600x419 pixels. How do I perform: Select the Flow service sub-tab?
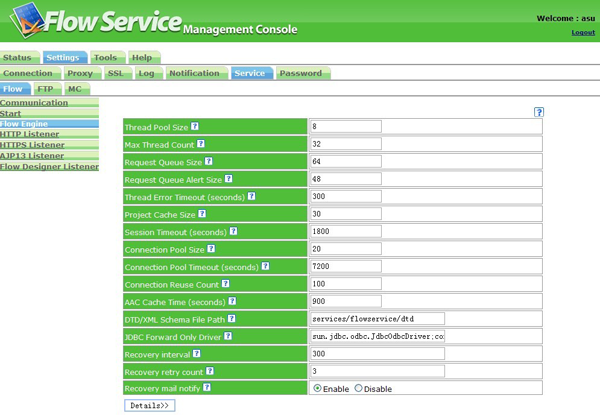point(15,89)
